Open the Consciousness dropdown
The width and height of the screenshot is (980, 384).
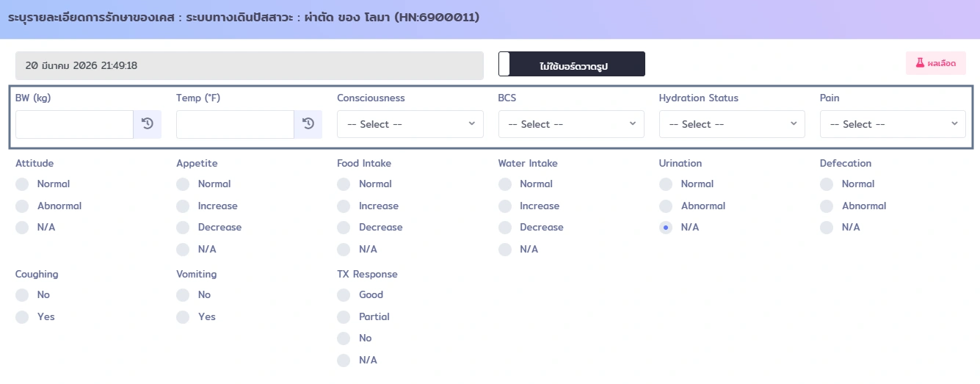410,124
